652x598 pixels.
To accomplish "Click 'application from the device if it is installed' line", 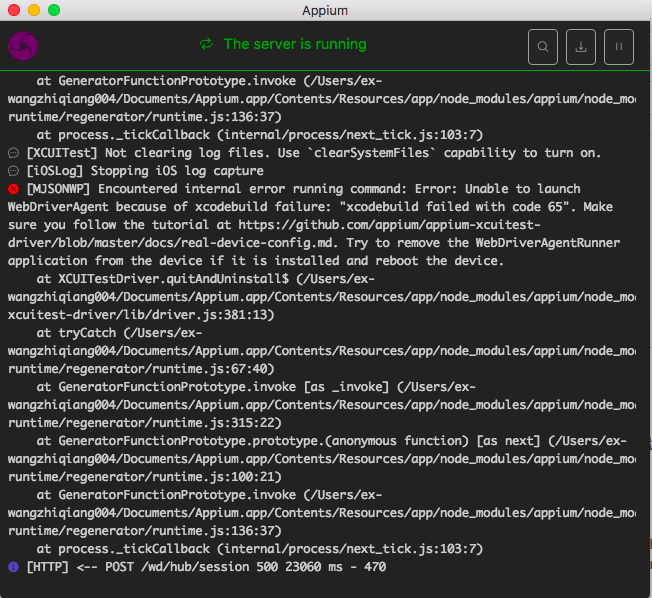I will click(256, 261).
